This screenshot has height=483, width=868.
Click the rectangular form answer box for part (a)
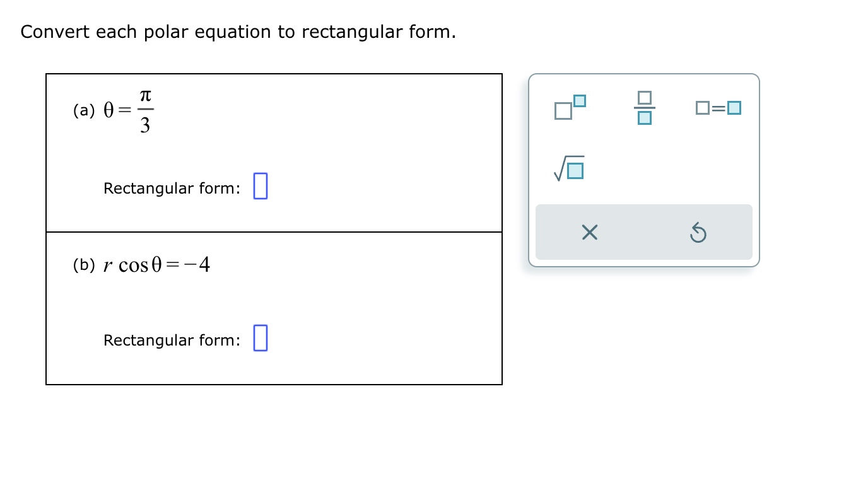coord(260,187)
